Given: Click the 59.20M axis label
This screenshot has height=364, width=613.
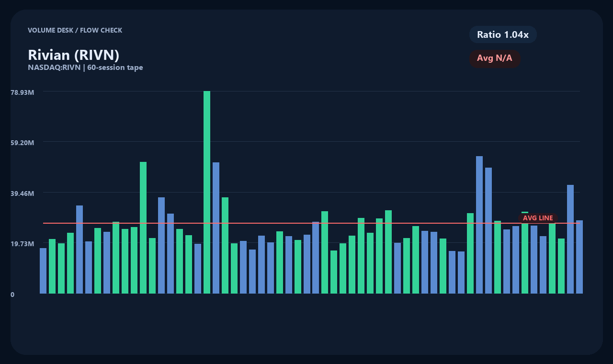Looking at the screenshot, I should pos(23,142).
